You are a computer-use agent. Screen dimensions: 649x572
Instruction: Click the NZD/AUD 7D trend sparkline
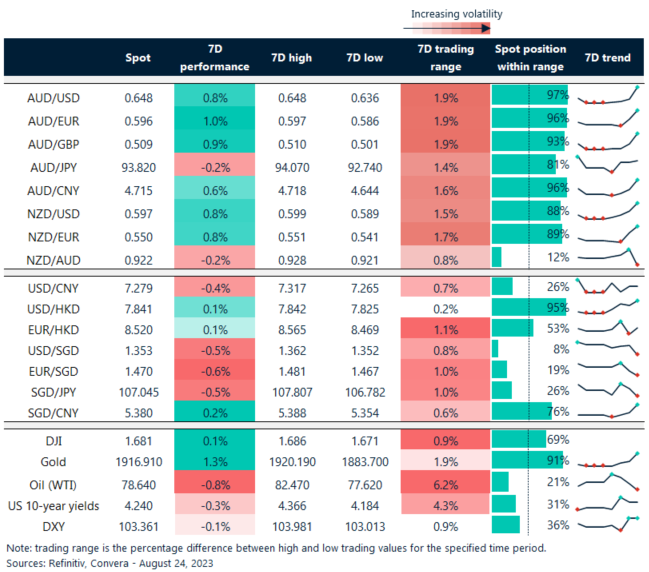pos(607,258)
